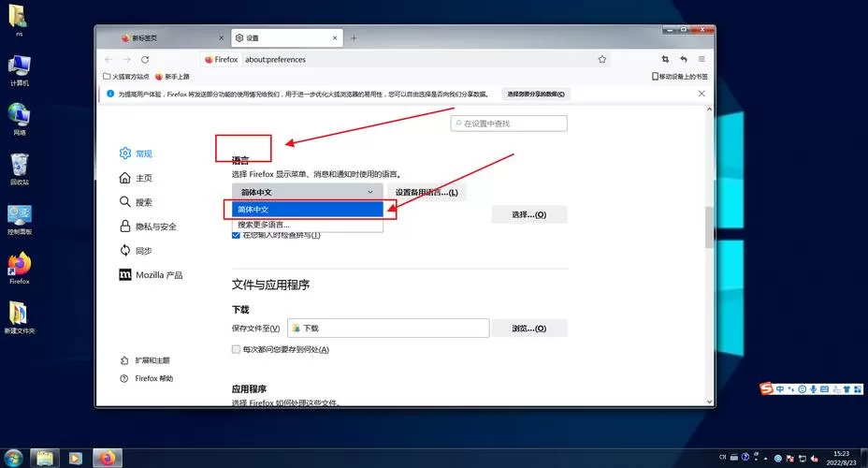Click the Sogou microphone voice input icon
This screenshot has width=868, height=468.
(813, 389)
